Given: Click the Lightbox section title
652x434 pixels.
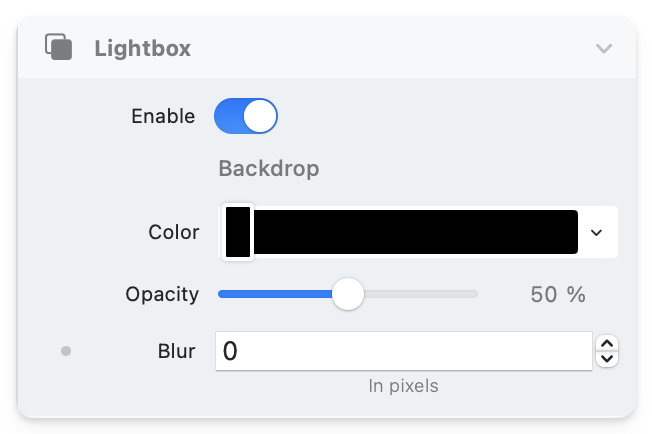Looking at the screenshot, I should pos(142,48).
